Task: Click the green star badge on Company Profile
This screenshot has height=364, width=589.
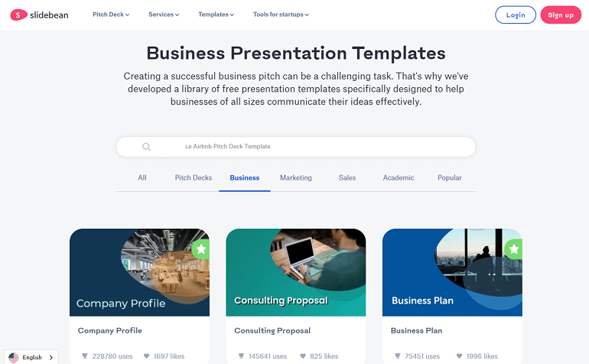Action: 200,249
